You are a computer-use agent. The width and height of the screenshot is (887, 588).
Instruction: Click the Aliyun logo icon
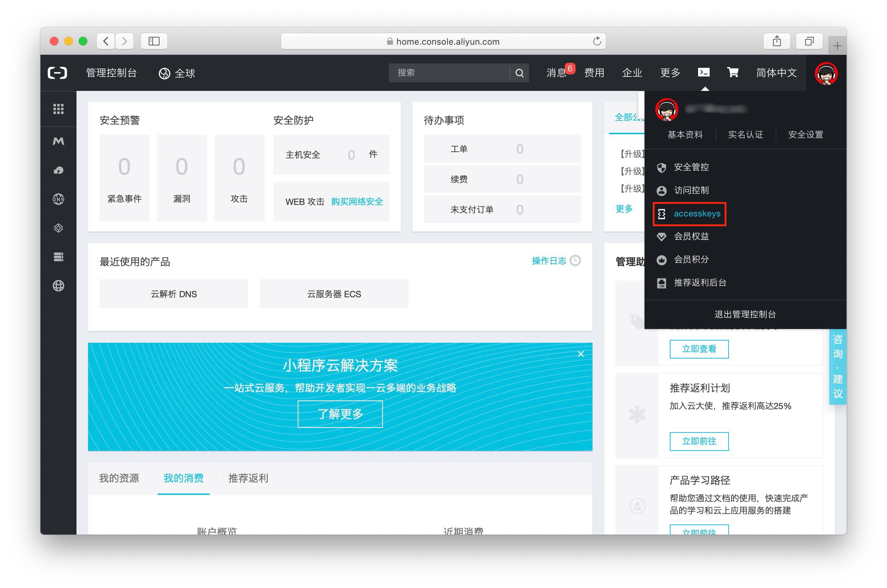tap(57, 73)
